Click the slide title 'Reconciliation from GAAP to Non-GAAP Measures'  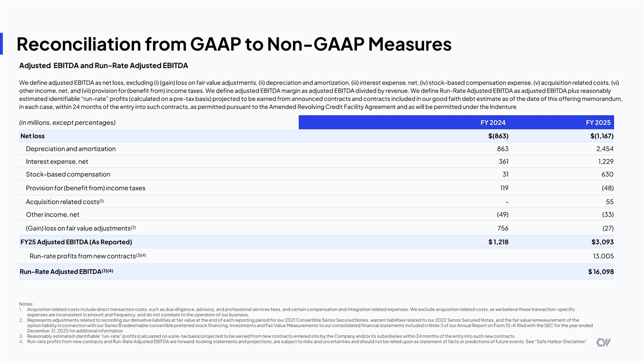[x=233, y=45]
